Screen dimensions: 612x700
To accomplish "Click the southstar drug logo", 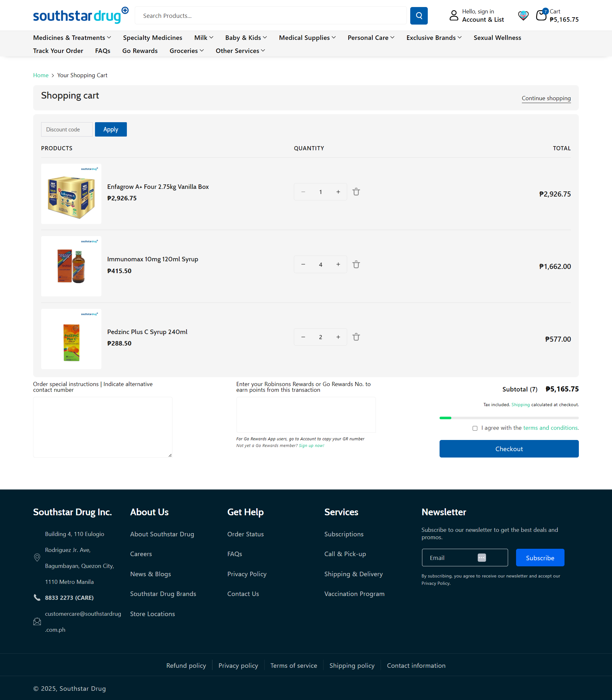I will tap(81, 16).
